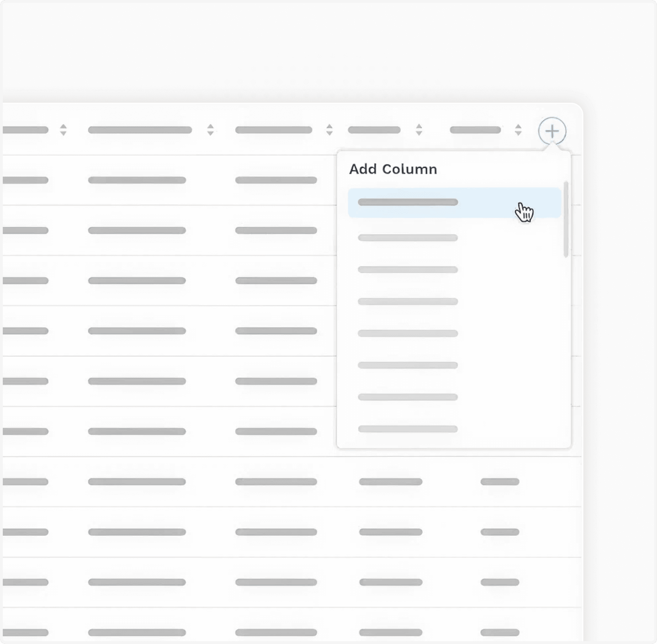Click the second column header label
The width and height of the screenshot is (657, 644).
(140, 130)
